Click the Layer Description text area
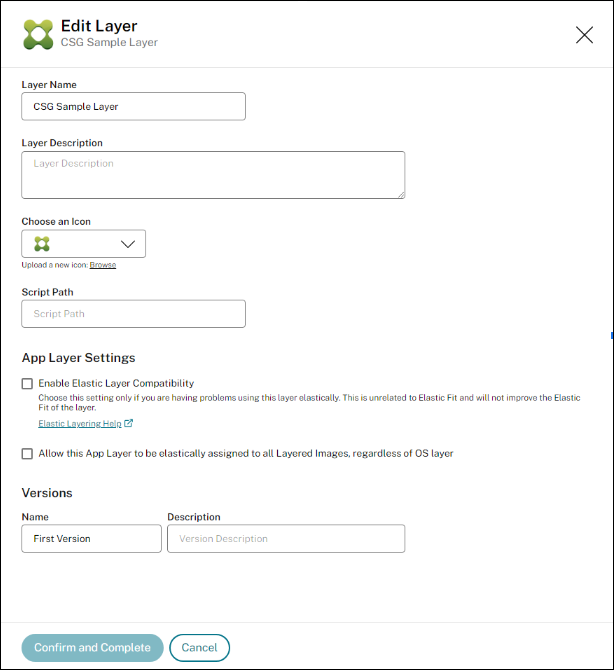 (213, 175)
